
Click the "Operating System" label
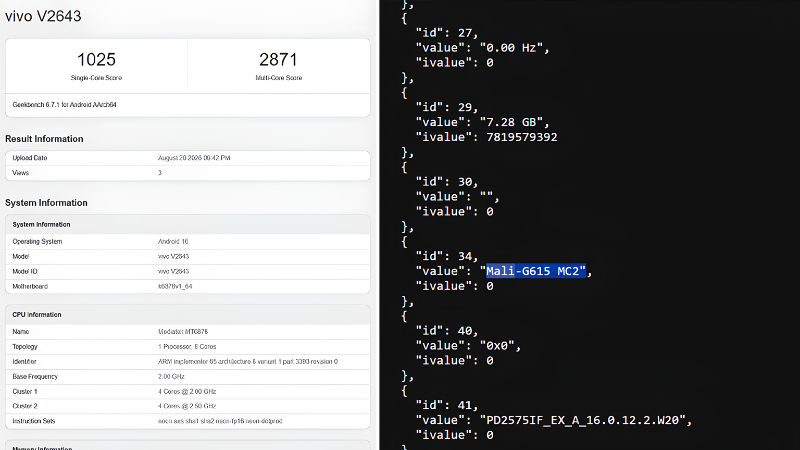(x=37, y=242)
